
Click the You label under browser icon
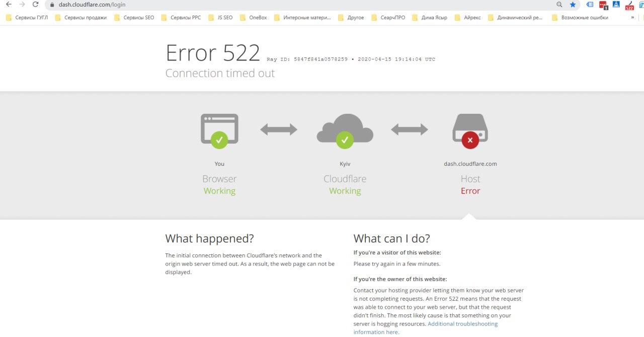click(219, 164)
